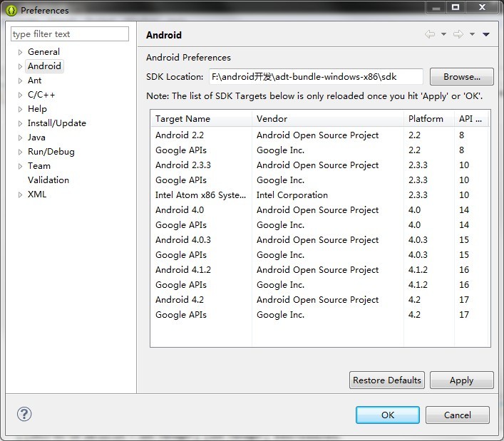
Task: Click Google Inc. in the API 17 row
Action: (x=280, y=314)
